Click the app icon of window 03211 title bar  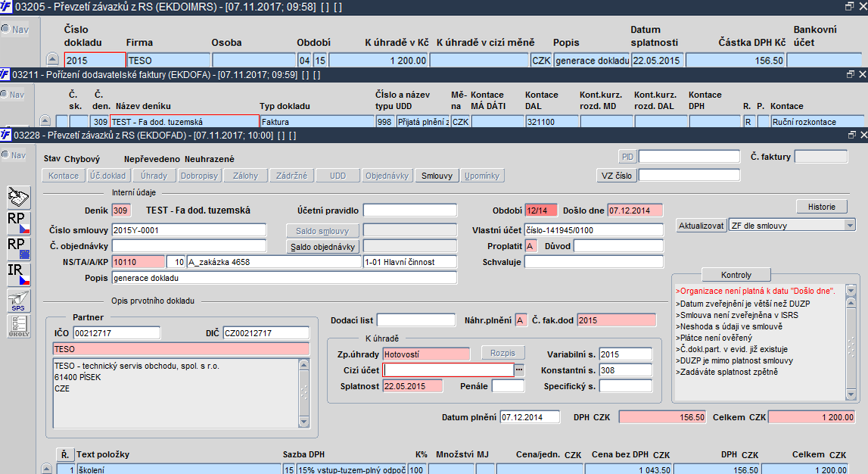click(5, 74)
